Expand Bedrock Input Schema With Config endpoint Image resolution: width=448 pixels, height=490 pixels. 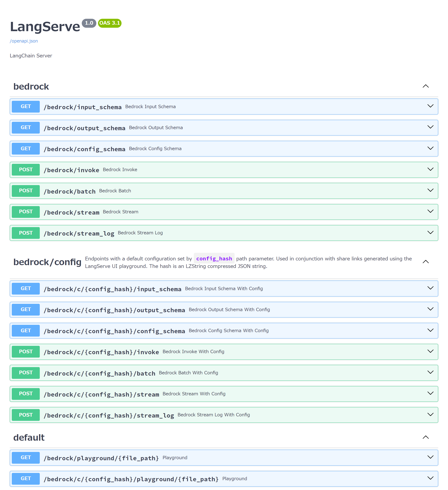coord(430,288)
